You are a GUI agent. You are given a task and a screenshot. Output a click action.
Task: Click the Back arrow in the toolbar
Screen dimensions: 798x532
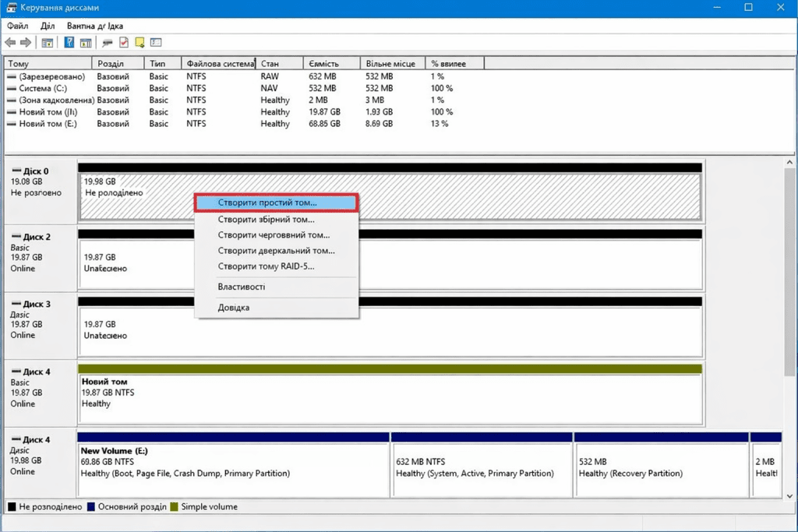tap(10, 42)
